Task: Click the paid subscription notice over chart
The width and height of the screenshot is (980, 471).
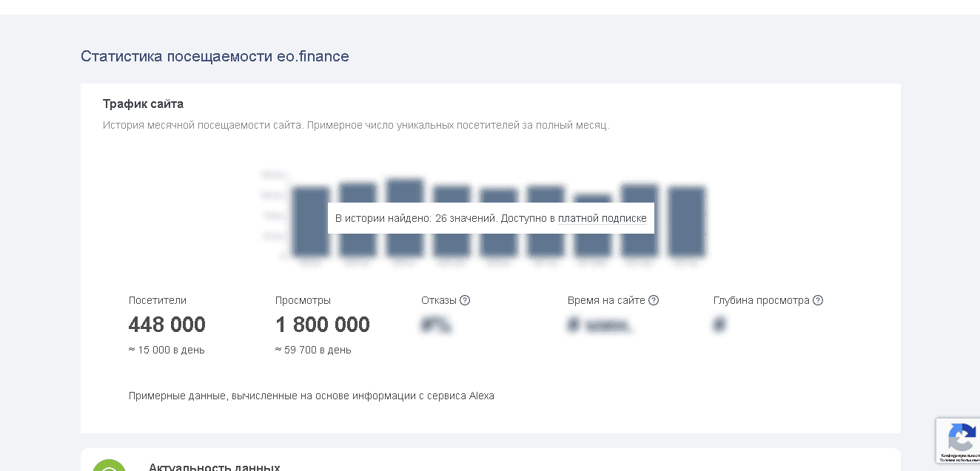Action: [x=491, y=218]
